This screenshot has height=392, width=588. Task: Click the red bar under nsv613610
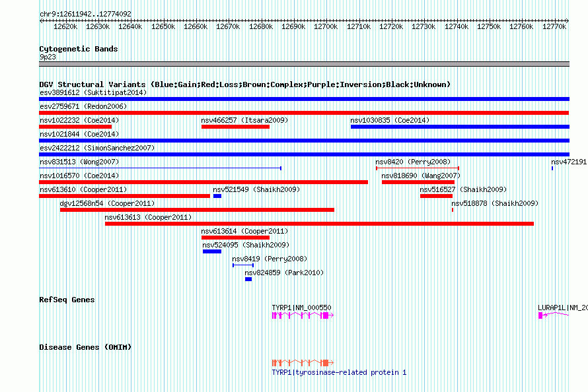pyautogui.click(x=124, y=196)
